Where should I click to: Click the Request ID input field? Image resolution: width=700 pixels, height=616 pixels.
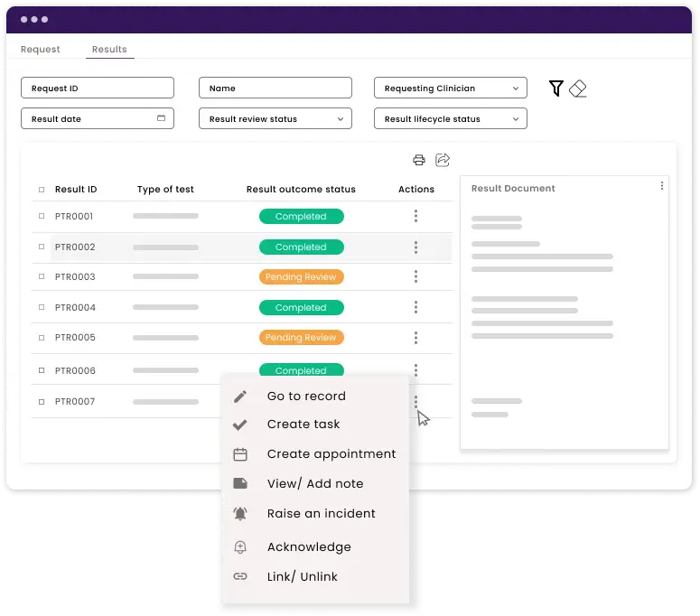click(x=98, y=89)
